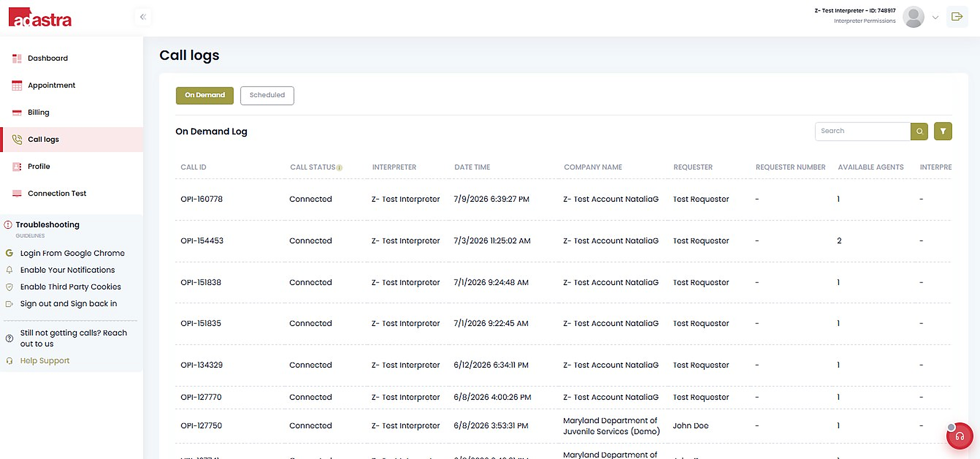Click the CALL ID column header

(193, 167)
